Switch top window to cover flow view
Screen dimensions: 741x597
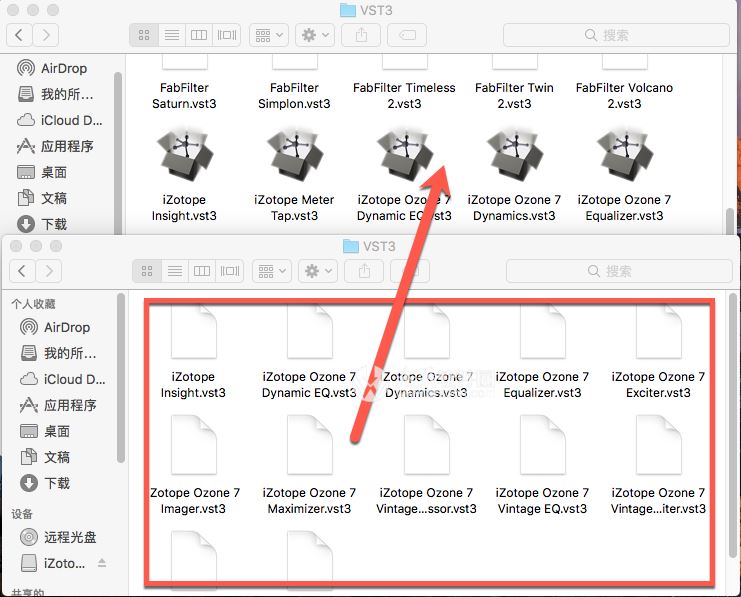227,35
